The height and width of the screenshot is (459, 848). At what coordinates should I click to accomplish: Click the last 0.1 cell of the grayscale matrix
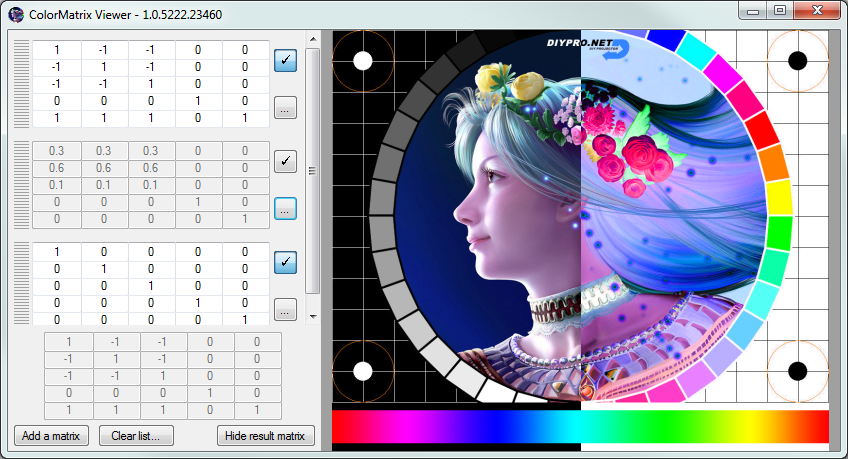coord(151,185)
